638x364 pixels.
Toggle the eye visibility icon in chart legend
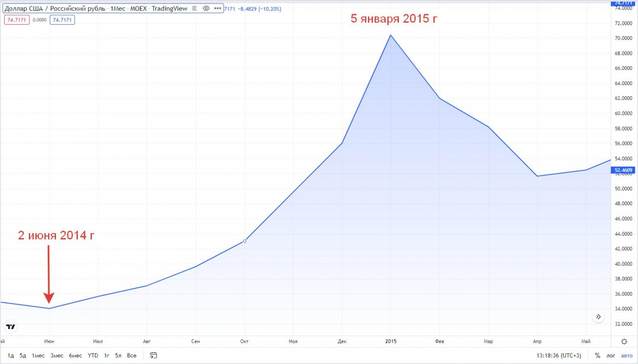coord(206,9)
